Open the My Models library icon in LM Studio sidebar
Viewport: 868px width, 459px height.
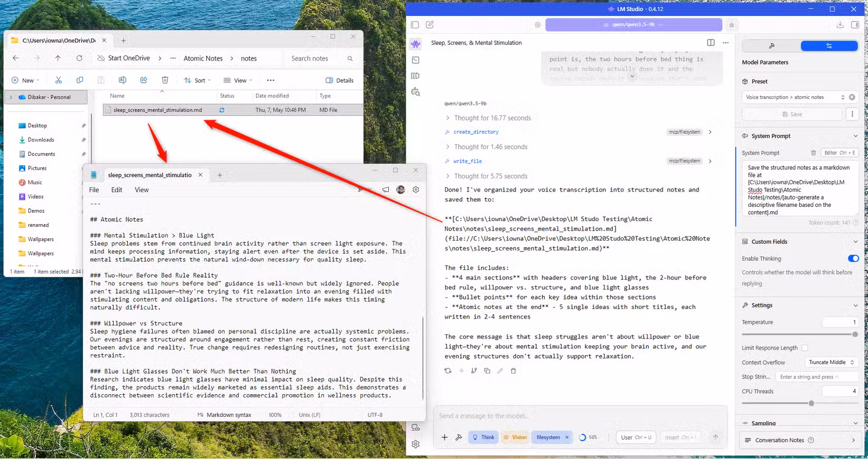(x=416, y=76)
